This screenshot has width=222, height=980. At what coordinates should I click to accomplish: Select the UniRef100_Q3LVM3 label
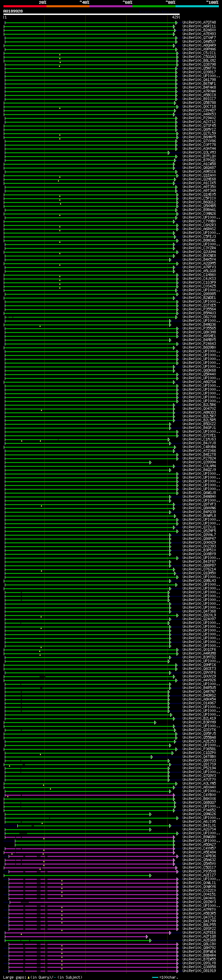click(199, 153)
